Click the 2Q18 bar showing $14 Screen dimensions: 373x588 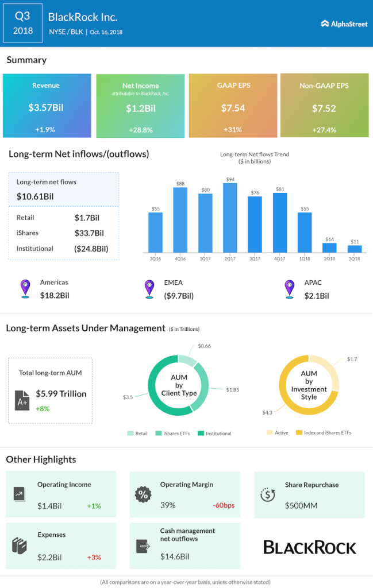tap(329, 248)
